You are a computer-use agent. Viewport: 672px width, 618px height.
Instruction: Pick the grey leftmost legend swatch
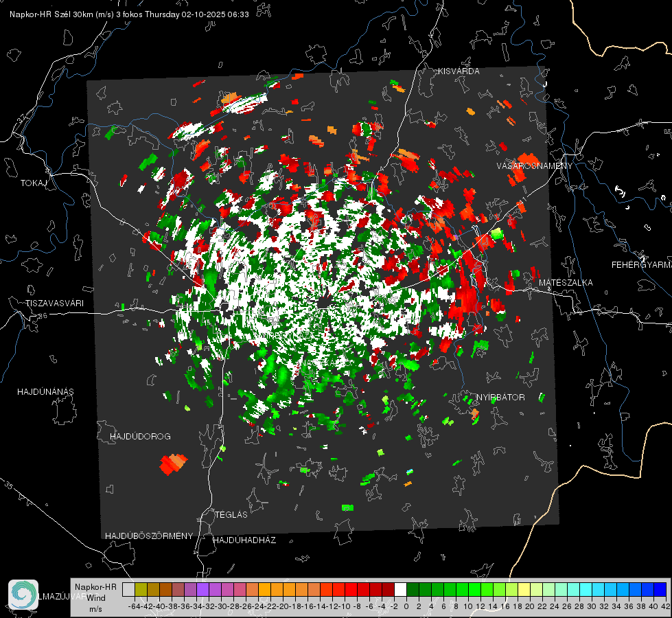(128, 589)
